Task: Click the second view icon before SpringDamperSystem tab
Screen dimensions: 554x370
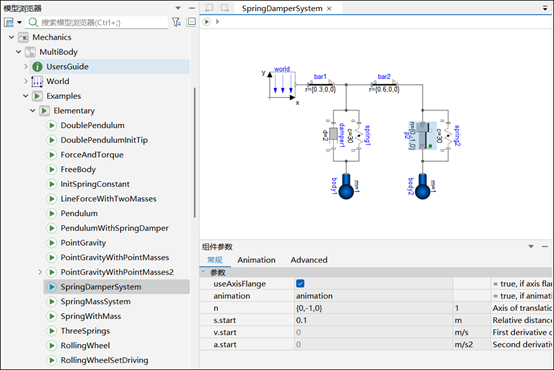Action: [225, 8]
